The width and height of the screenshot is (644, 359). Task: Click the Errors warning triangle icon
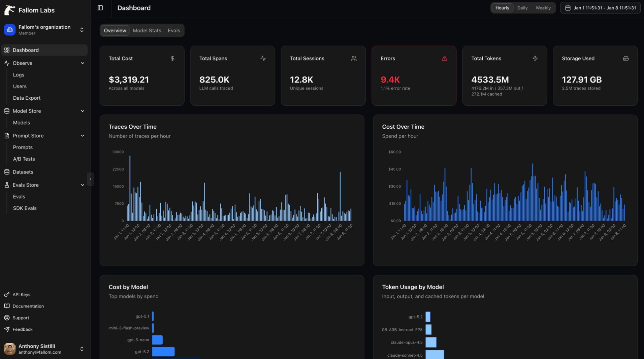tap(445, 58)
